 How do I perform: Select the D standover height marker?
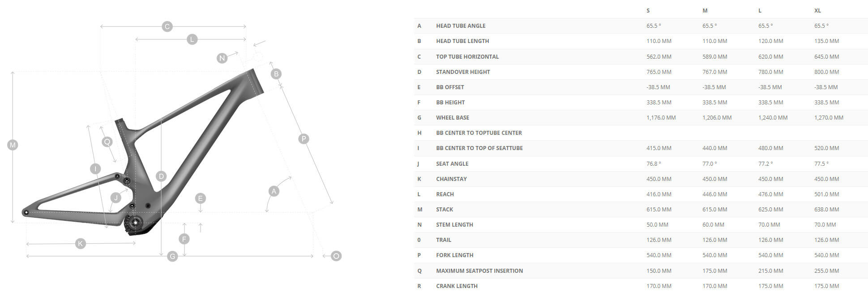point(161,176)
